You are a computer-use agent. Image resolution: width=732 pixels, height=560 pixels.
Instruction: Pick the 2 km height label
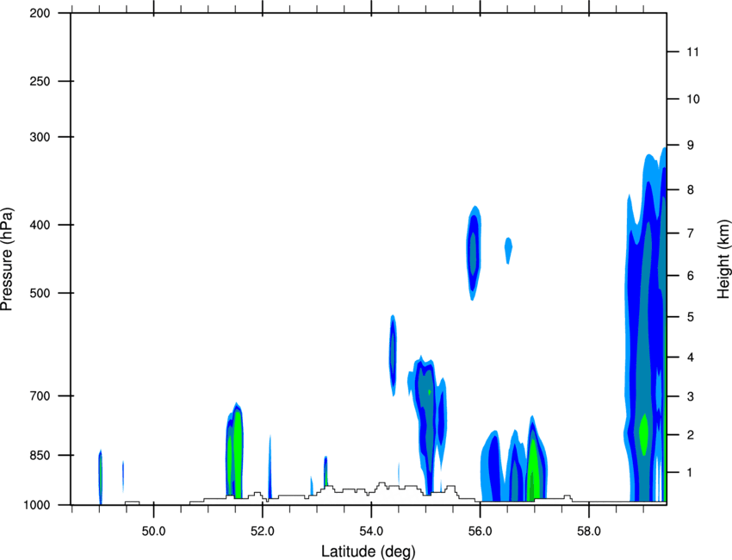pos(691,435)
